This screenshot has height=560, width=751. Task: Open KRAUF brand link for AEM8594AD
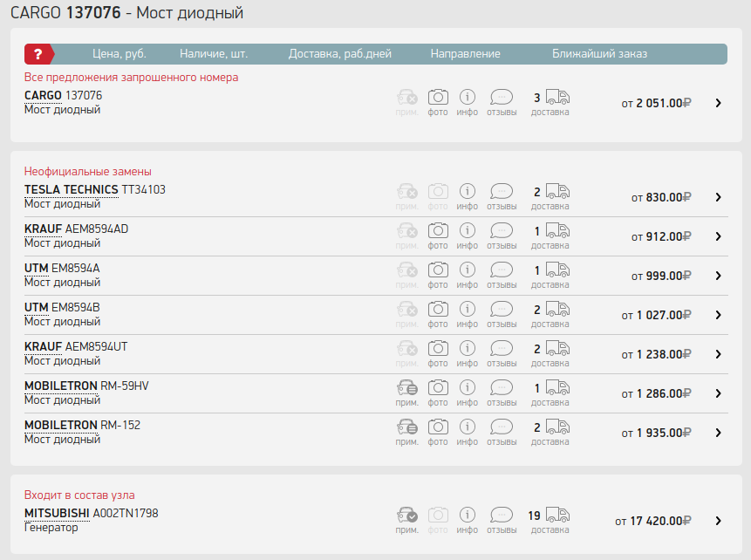pyautogui.click(x=43, y=229)
